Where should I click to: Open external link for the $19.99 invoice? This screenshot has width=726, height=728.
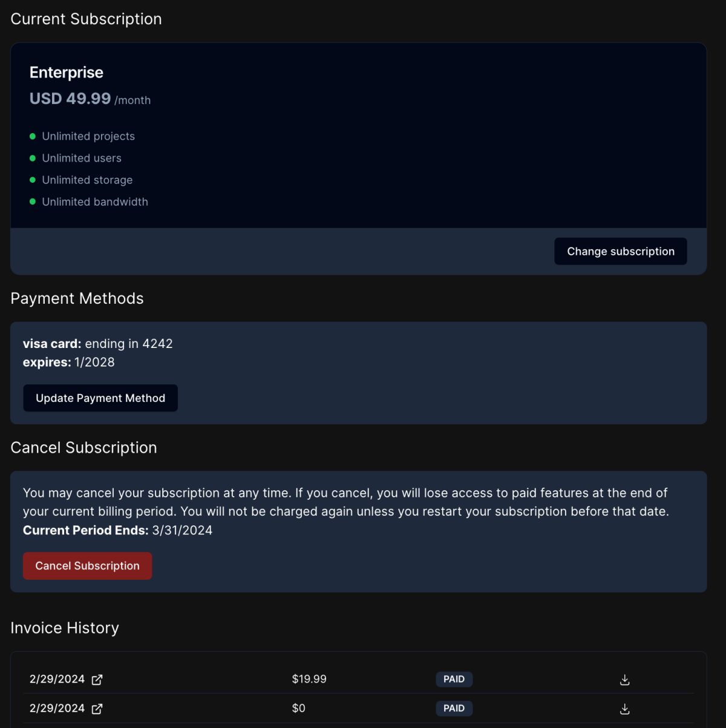(x=97, y=680)
